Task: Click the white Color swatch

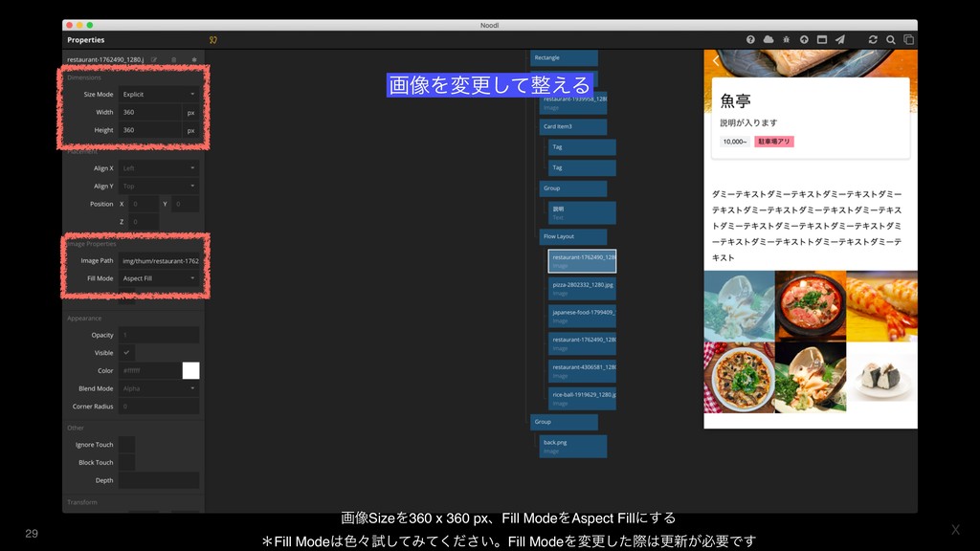Action: [x=190, y=370]
